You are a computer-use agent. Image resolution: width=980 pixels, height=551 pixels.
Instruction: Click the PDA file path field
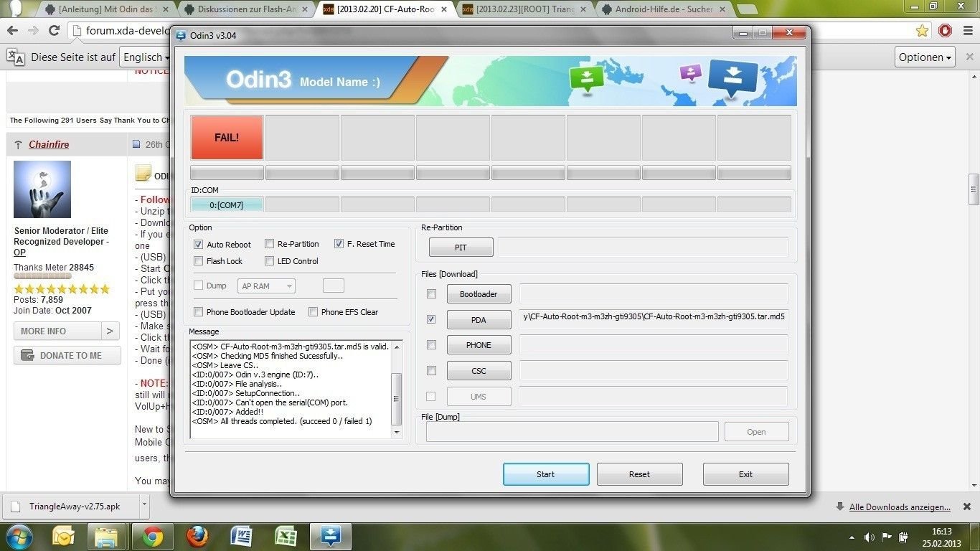(x=654, y=319)
